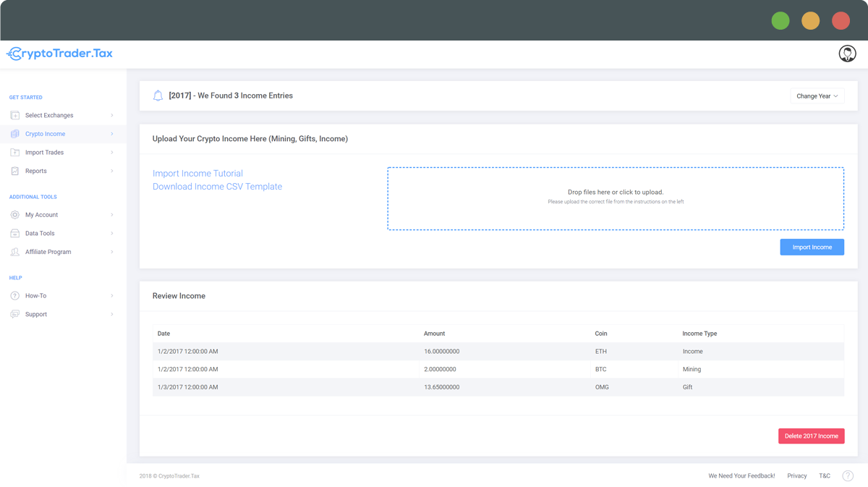Download the Income CSV Template
Screen dimensions: 868x487
point(217,187)
